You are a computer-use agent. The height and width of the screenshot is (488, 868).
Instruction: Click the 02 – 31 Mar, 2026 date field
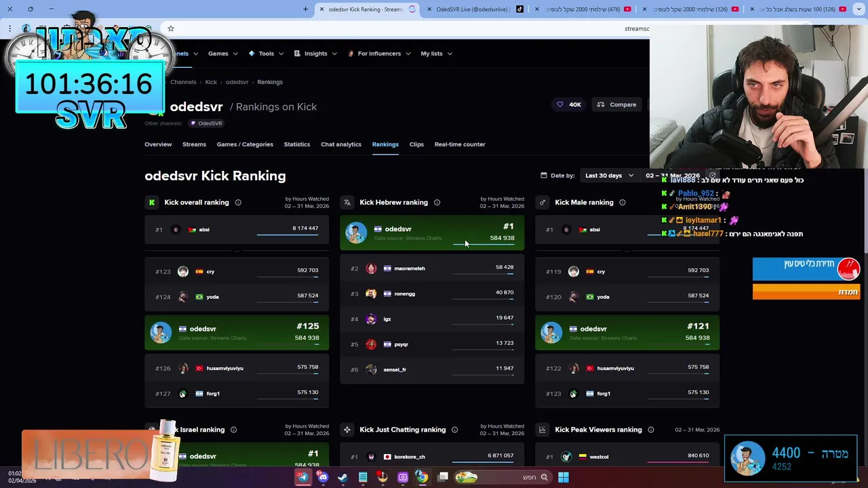(673, 176)
